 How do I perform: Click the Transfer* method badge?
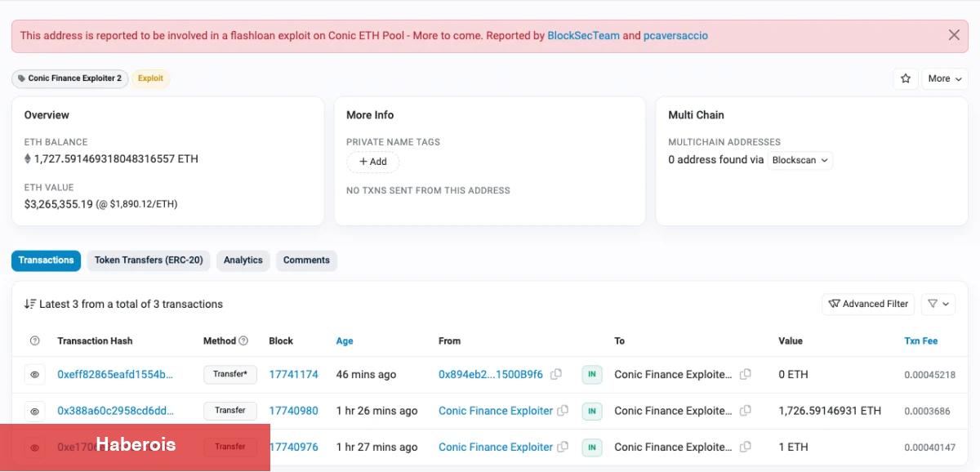(230, 375)
